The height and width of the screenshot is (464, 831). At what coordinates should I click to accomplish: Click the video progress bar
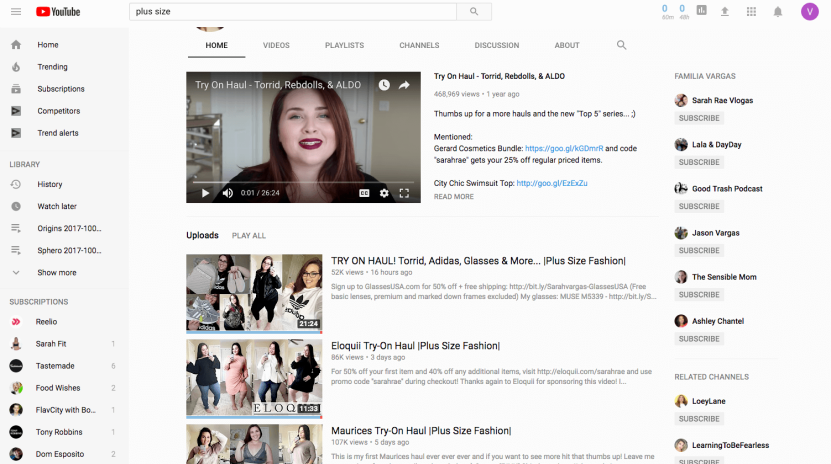coord(303,182)
